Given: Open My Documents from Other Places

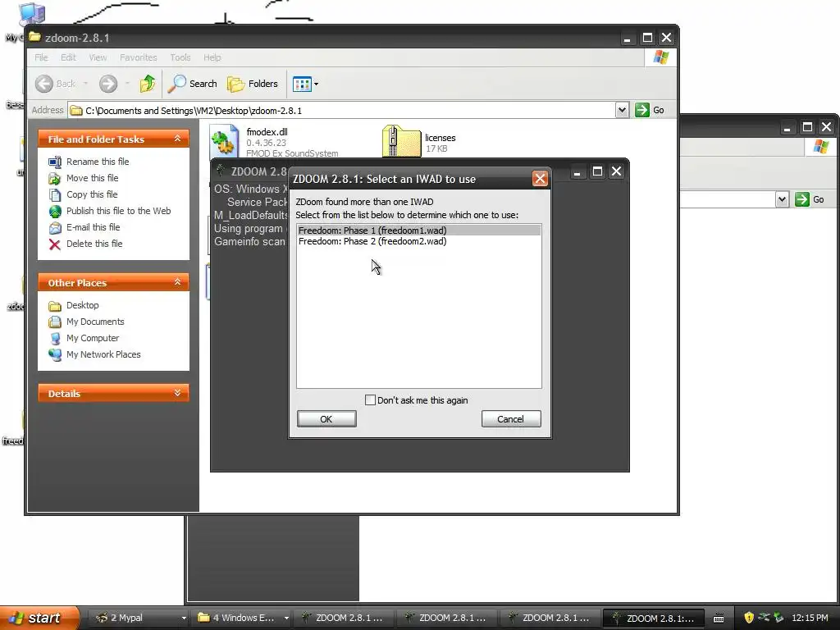Looking at the screenshot, I should pos(95,322).
